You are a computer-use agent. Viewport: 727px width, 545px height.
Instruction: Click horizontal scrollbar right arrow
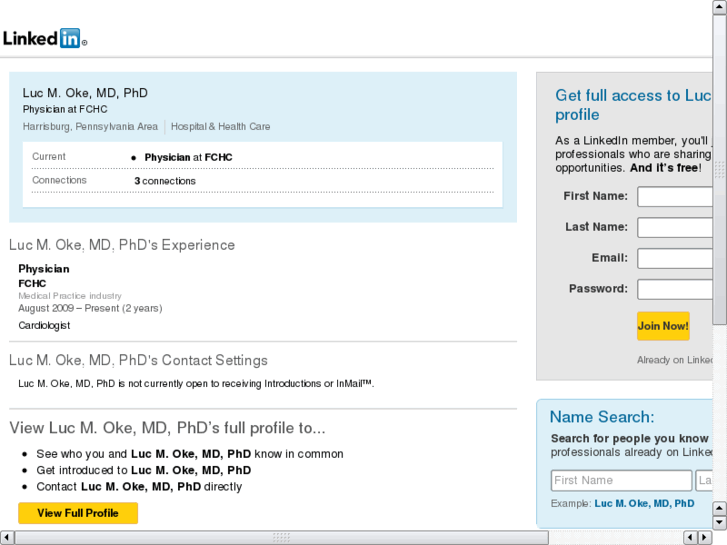706,537
